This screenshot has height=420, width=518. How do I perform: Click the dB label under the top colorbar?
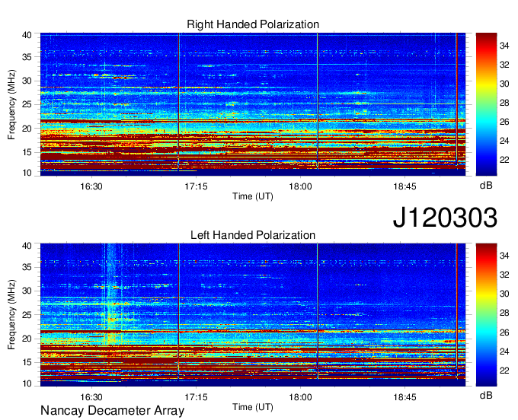(x=486, y=186)
